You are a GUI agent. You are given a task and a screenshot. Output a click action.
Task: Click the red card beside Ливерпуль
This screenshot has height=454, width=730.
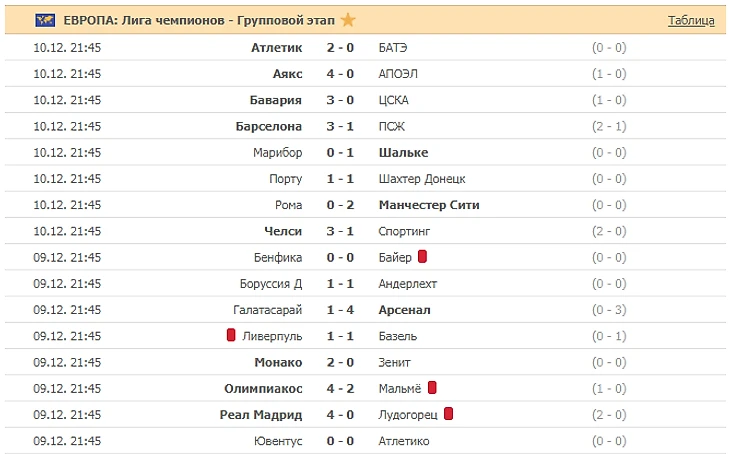click(x=231, y=335)
